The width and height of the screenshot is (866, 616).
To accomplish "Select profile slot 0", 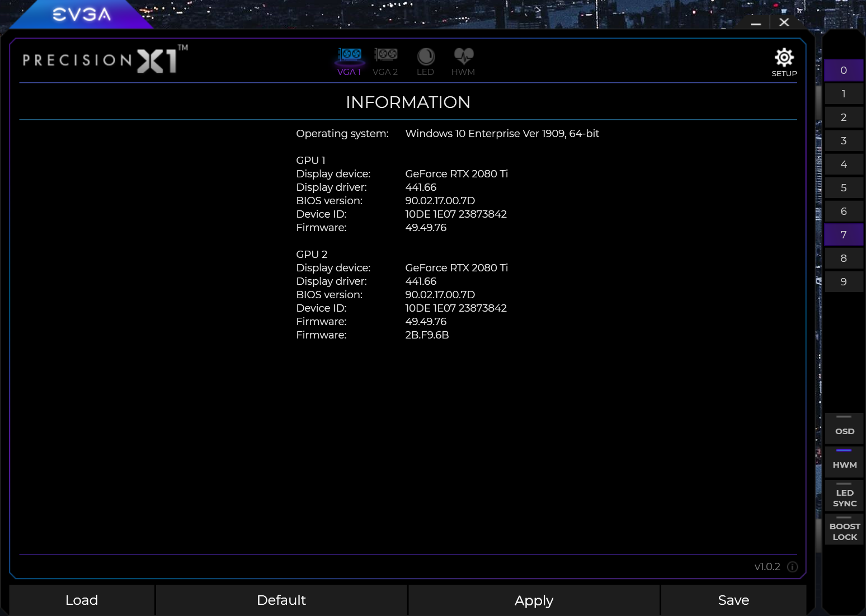I will [x=844, y=70].
